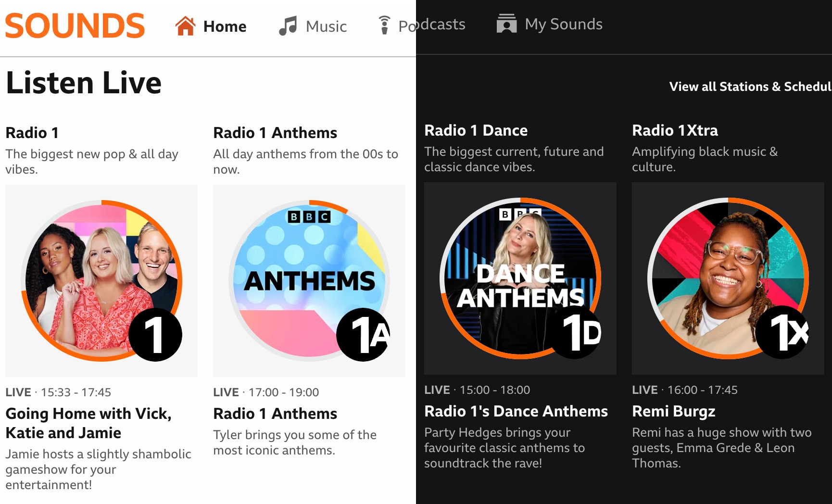832x504 pixels.
Task: Click the Radio 1 Dance 1D badge
Action: coord(576,333)
